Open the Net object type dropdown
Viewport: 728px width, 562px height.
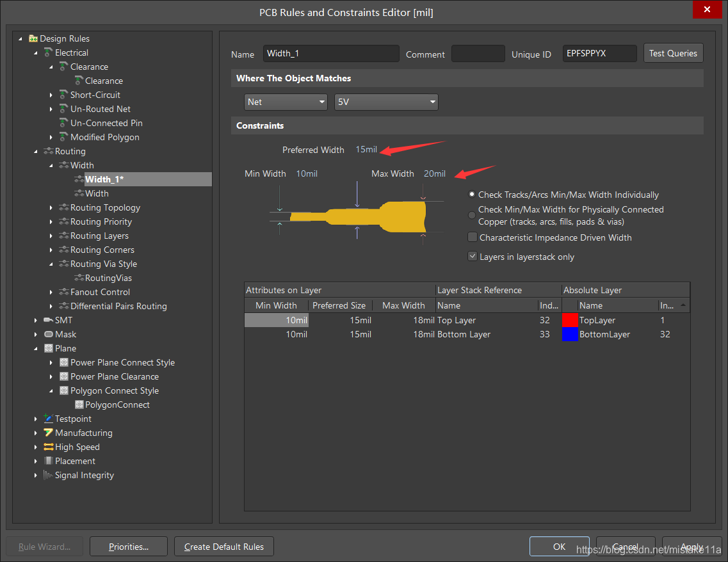click(x=286, y=102)
